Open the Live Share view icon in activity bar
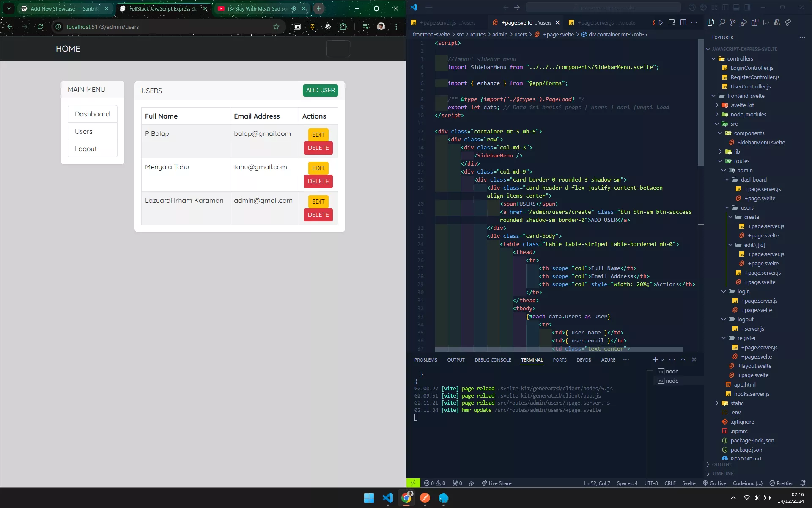This screenshot has height=508, width=812. click(788, 22)
